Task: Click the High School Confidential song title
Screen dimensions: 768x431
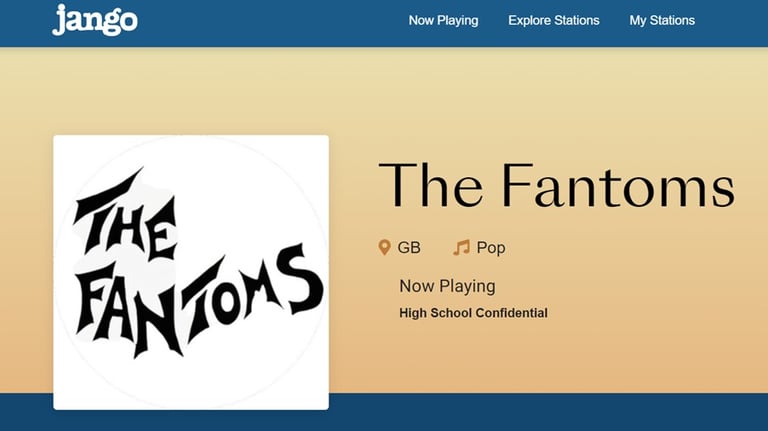Action: click(x=473, y=313)
